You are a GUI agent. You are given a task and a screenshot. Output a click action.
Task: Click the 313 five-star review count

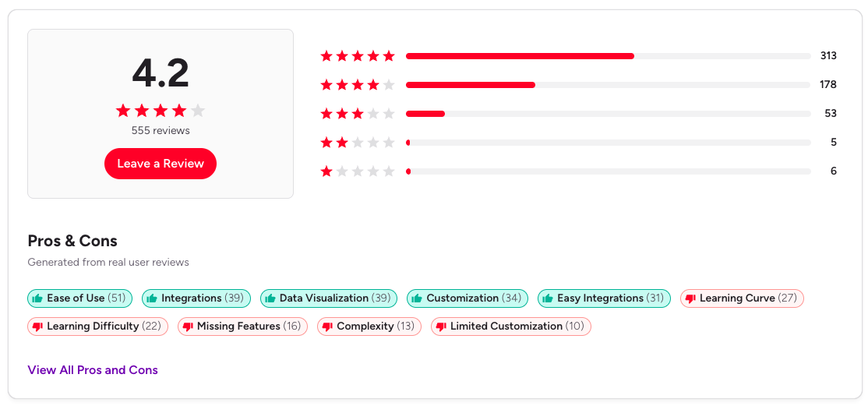click(x=827, y=56)
